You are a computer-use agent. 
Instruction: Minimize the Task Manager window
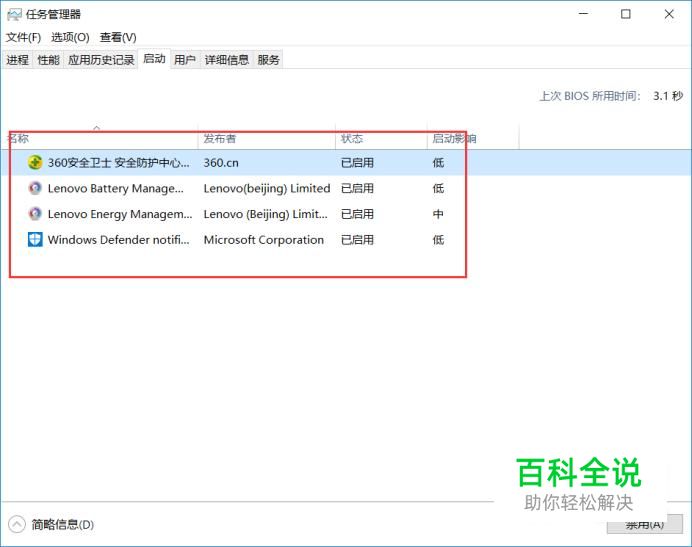583,14
